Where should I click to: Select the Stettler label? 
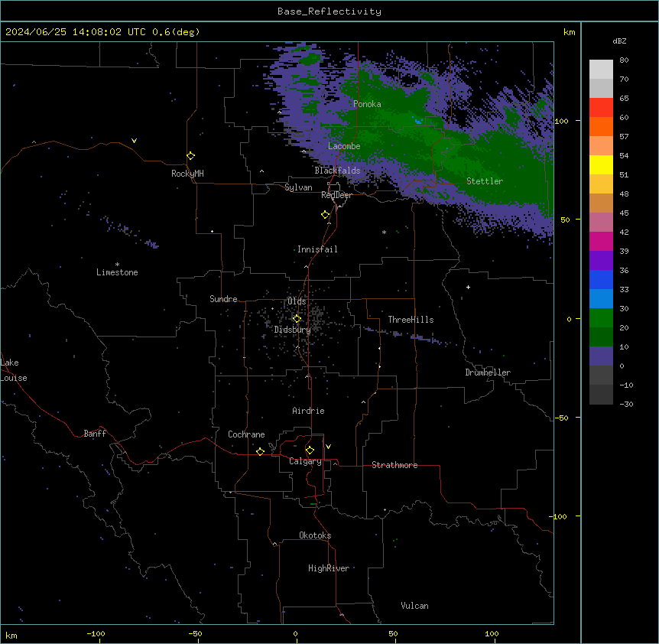485,181
